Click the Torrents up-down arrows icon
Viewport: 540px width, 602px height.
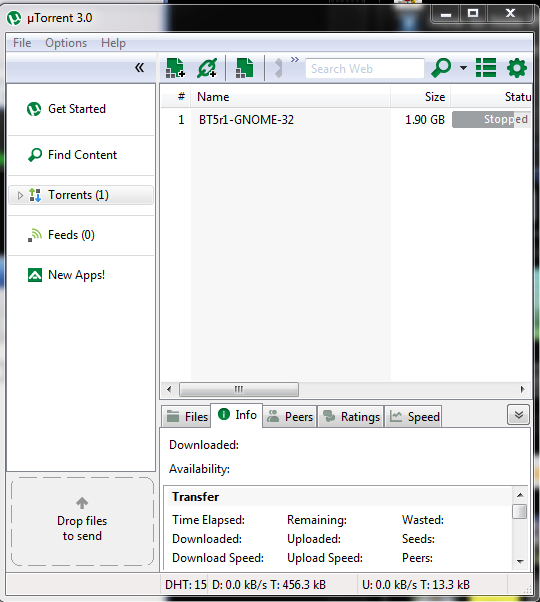pyautogui.click(x=35, y=195)
